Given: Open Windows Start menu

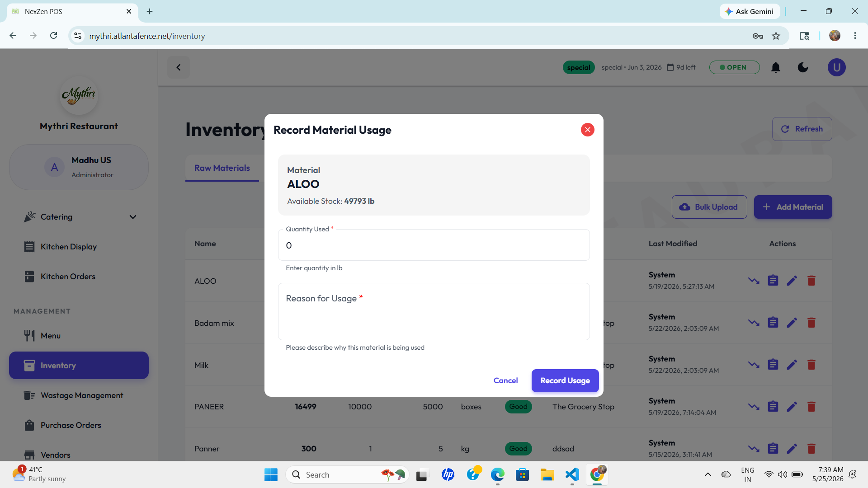Looking at the screenshot, I should tap(271, 474).
